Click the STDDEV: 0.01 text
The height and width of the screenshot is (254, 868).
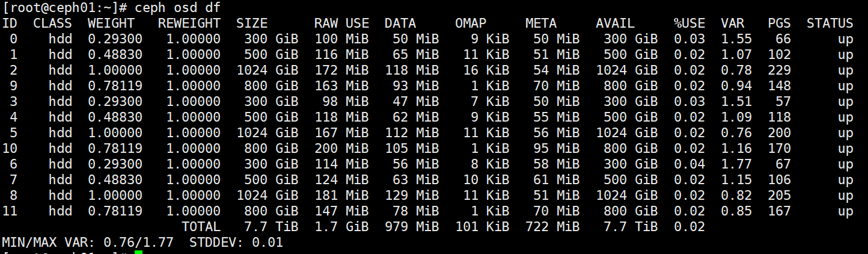236,243
